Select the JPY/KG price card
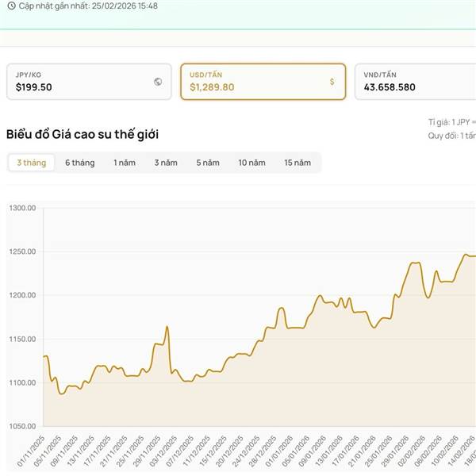 (89, 82)
